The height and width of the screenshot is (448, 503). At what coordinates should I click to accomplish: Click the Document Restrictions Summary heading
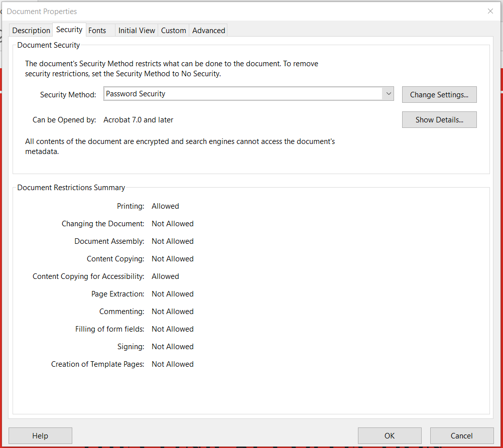71,188
